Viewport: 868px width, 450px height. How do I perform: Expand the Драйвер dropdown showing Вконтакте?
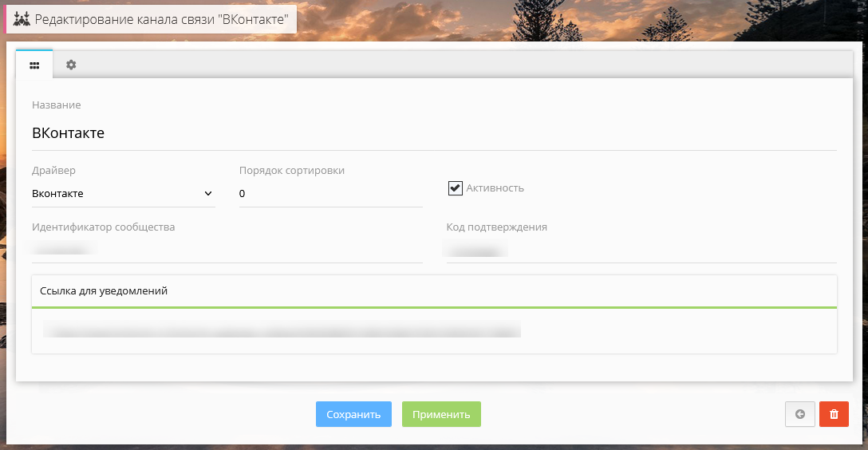pos(123,193)
